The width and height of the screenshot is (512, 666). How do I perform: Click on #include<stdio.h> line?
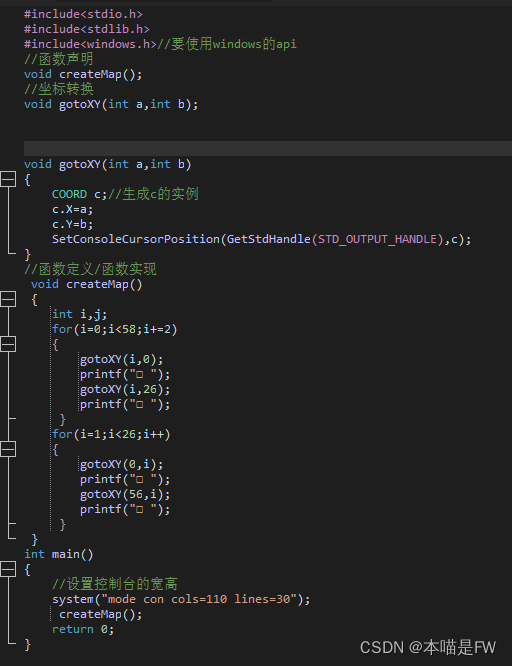coord(83,14)
